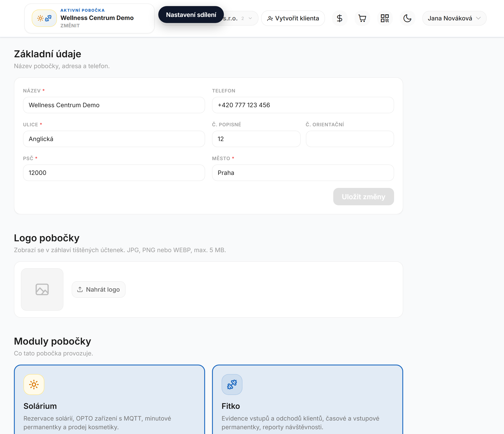Viewport: 504px width, 434px height.
Task: Click the active branch sun and dumbbell icon
Action: coord(44,18)
